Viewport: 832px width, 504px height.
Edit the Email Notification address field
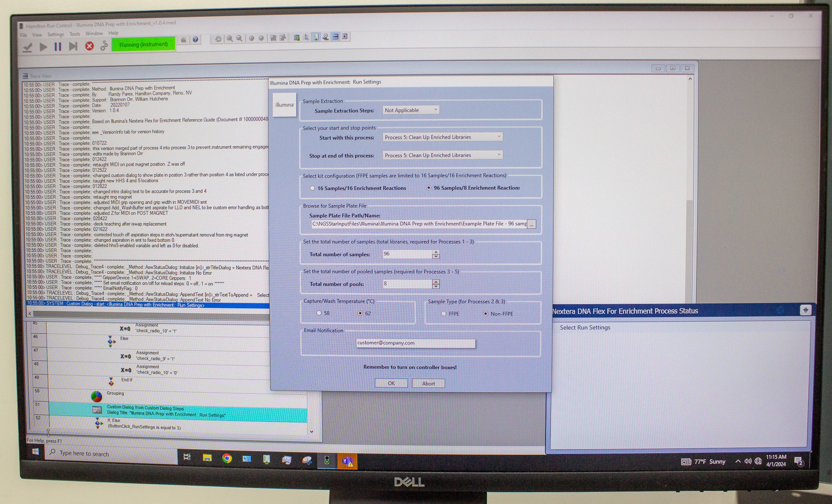414,343
